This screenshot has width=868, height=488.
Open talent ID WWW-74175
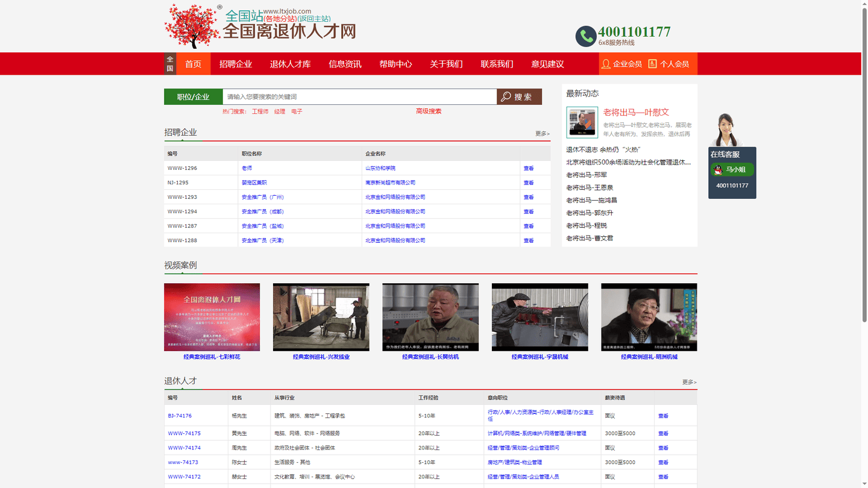(x=184, y=433)
